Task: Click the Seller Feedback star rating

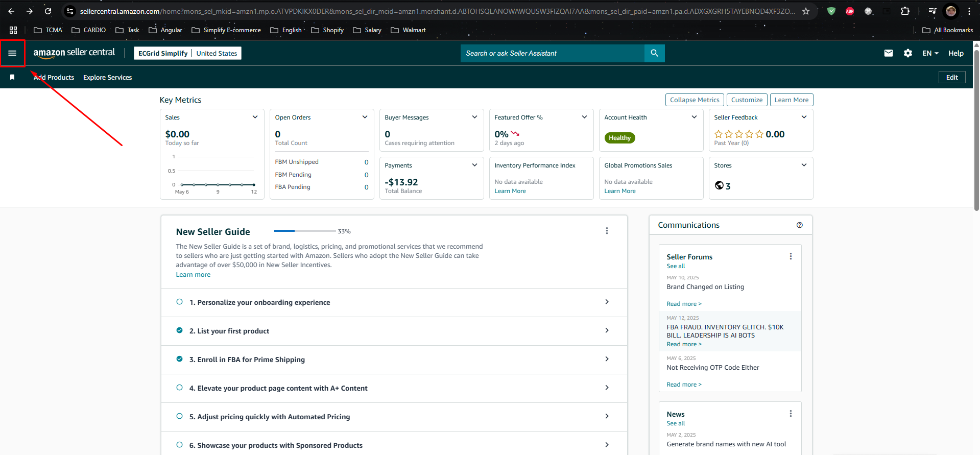Action: (x=738, y=134)
